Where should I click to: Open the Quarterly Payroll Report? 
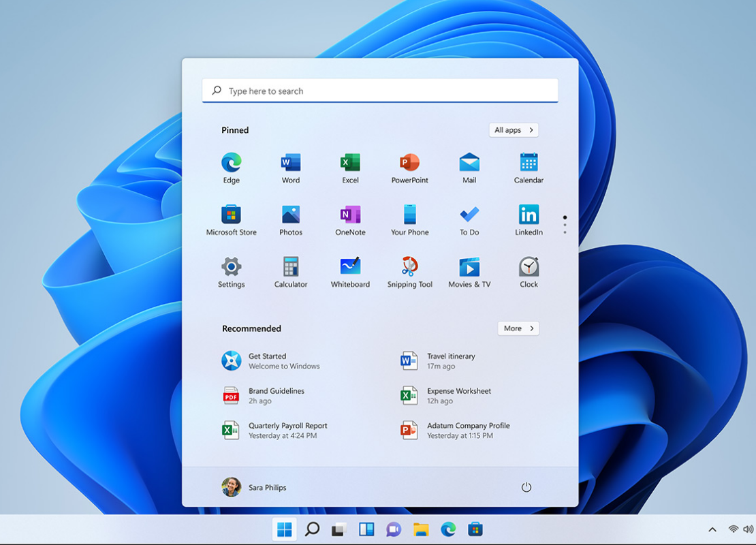(286, 430)
